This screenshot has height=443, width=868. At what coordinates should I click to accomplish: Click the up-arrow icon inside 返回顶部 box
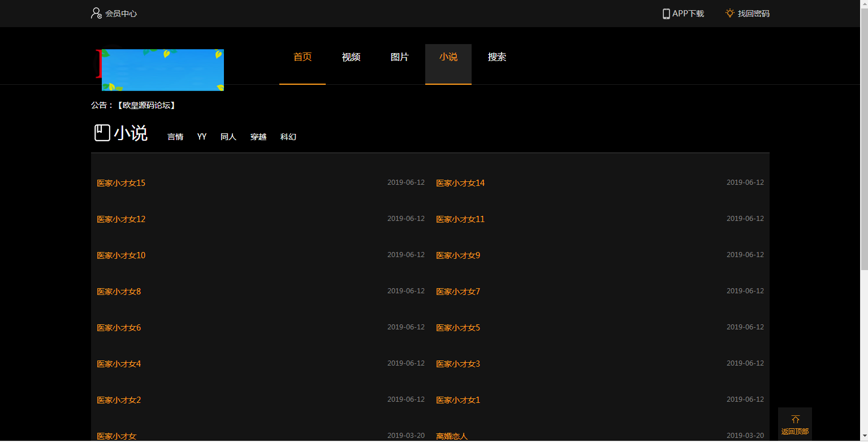coord(795,419)
